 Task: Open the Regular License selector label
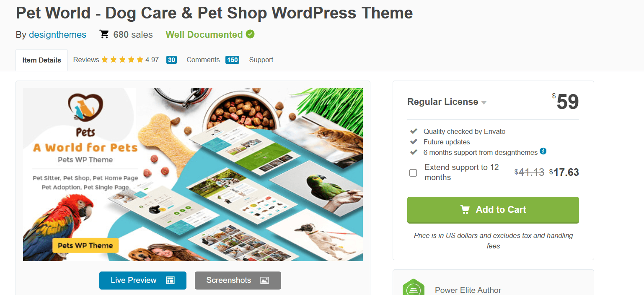pyautogui.click(x=443, y=102)
